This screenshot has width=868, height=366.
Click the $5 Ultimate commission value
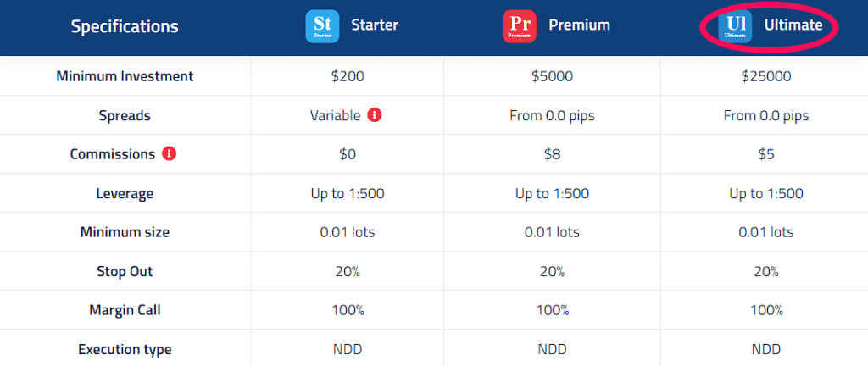(x=766, y=154)
